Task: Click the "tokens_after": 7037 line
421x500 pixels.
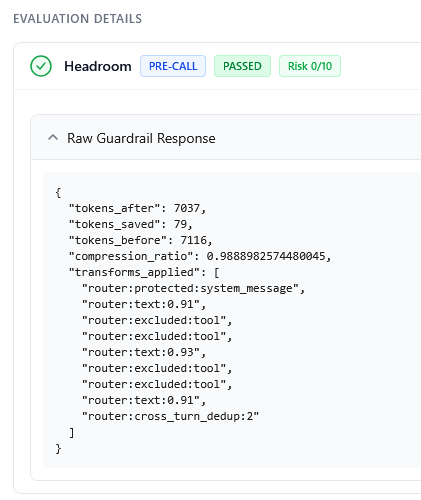Action: [x=137, y=208]
